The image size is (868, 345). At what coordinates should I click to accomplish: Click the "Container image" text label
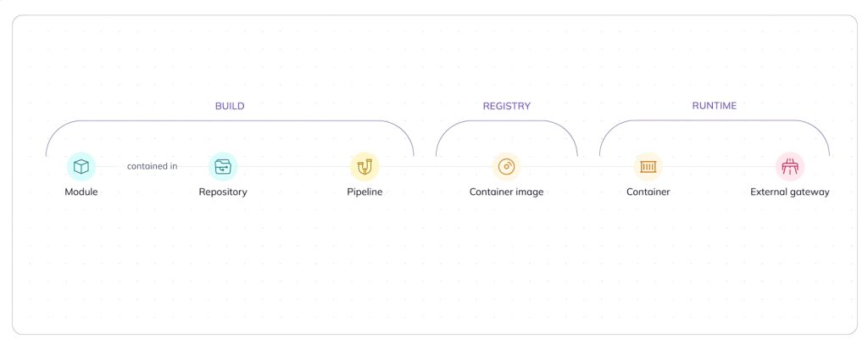(507, 192)
